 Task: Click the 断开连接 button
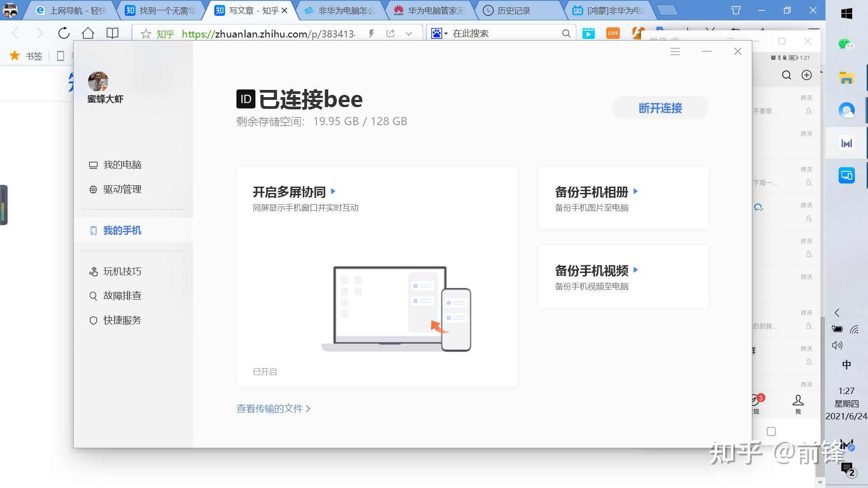660,108
